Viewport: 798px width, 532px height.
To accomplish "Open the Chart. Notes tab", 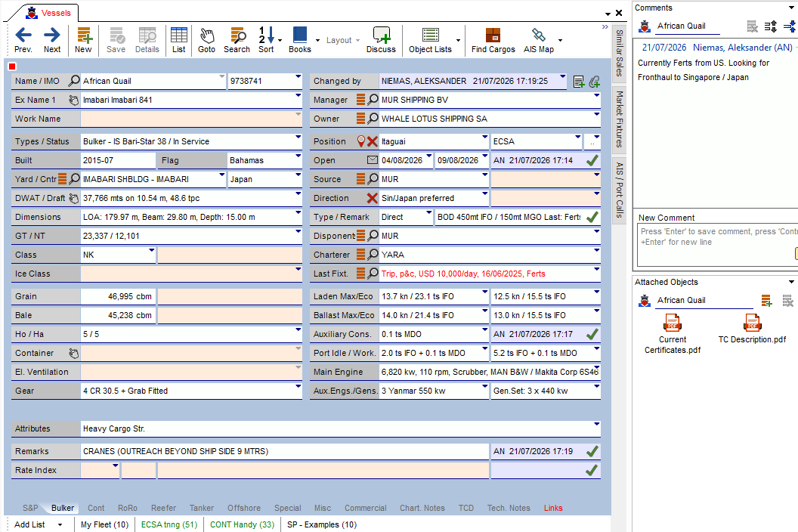I will tap(422, 508).
